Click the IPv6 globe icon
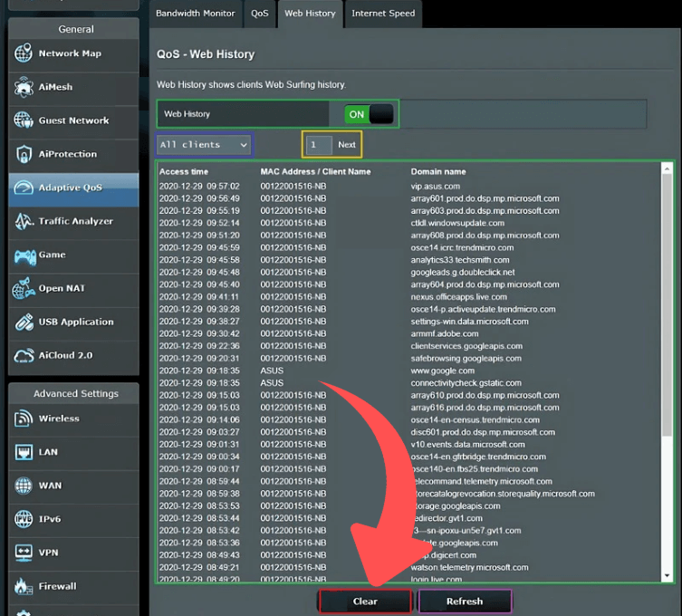This screenshot has width=682, height=616. point(23,519)
